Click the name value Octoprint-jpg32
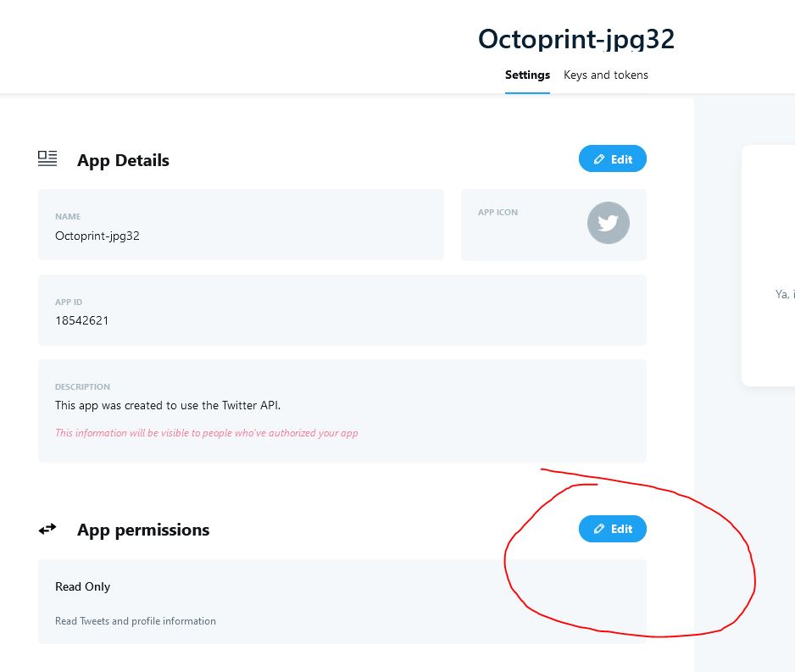Screen dimensions: 795x672 pyautogui.click(x=97, y=236)
